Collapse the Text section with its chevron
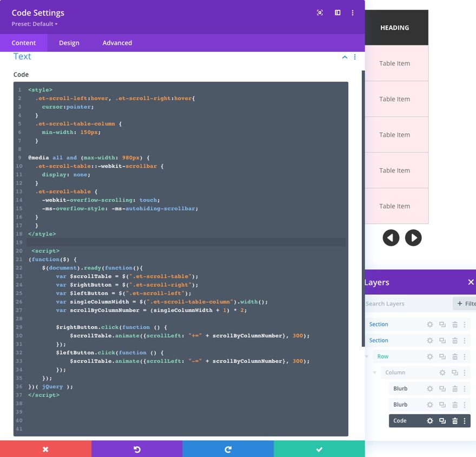This screenshot has height=457, width=476. pyautogui.click(x=345, y=57)
